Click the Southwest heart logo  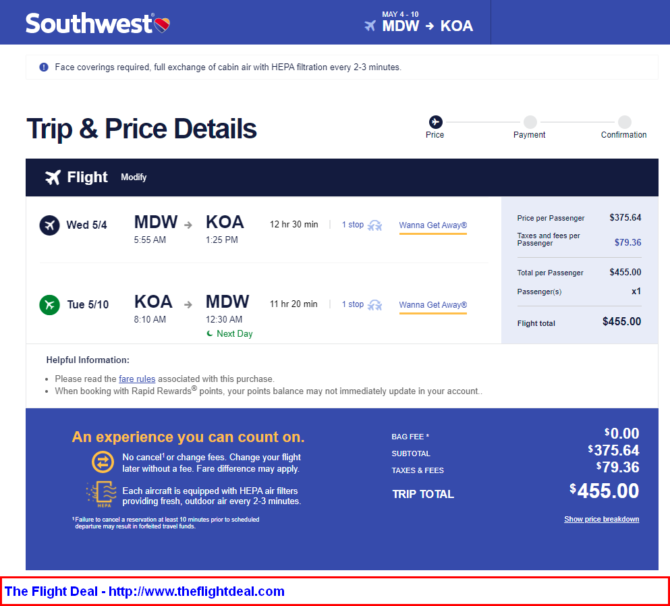click(162, 25)
